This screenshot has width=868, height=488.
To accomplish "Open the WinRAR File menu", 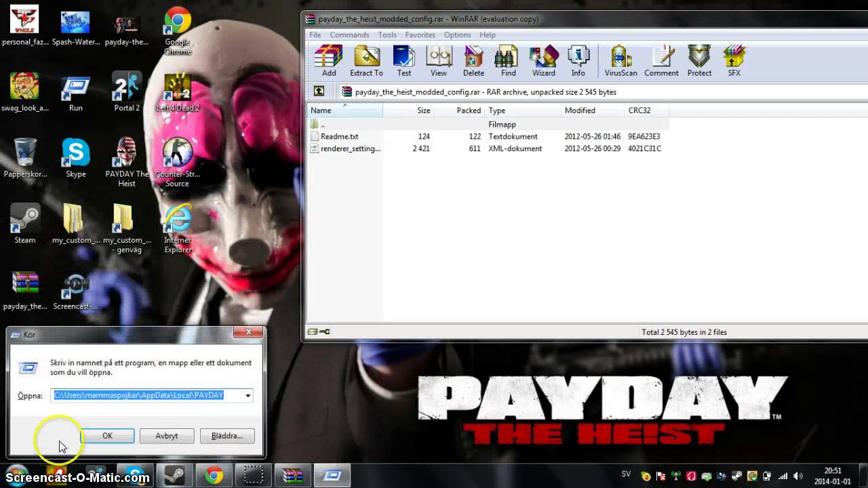I will coord(315,35).
